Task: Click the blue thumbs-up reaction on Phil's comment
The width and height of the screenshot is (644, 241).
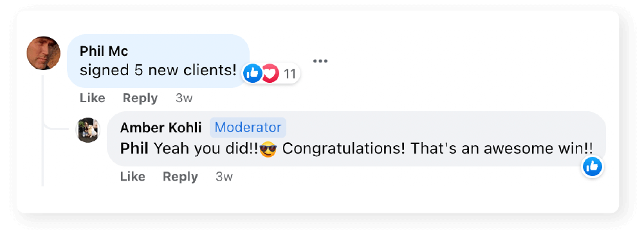Action: (253, 74)
